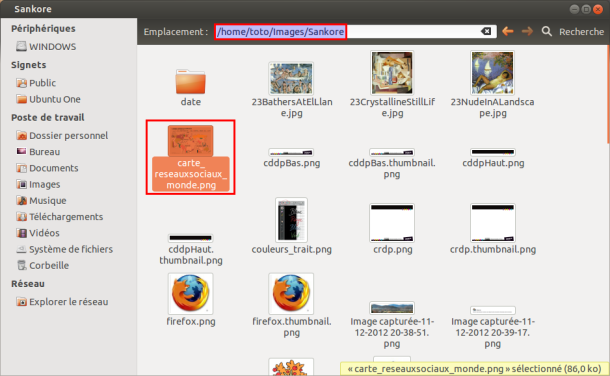Browse Système de fichiers

click(x=64, y=249)
